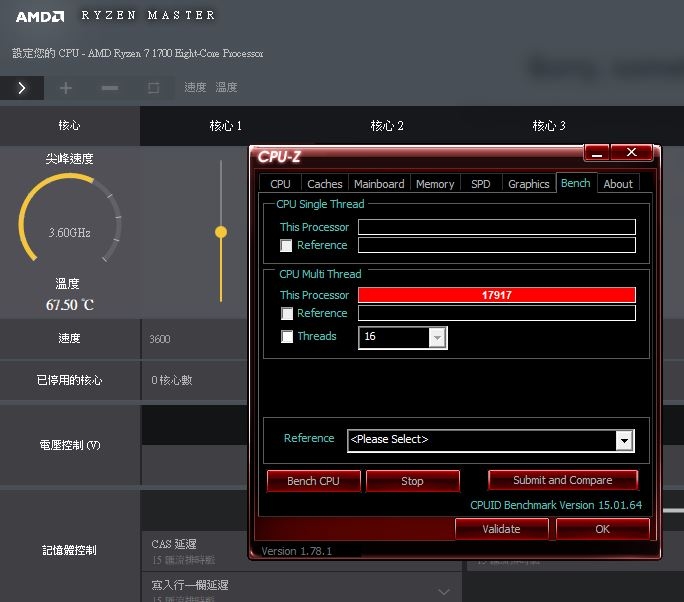The height and width of the screenshot is (602, 684).
Task: Open the About tab
Action: pyautogui.click(x=618, y=184)
